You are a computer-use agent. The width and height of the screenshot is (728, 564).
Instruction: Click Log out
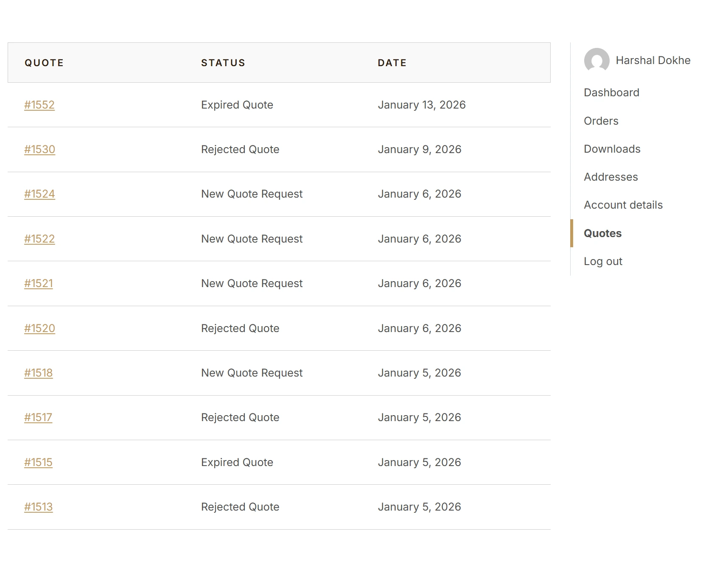pos(603,261)
